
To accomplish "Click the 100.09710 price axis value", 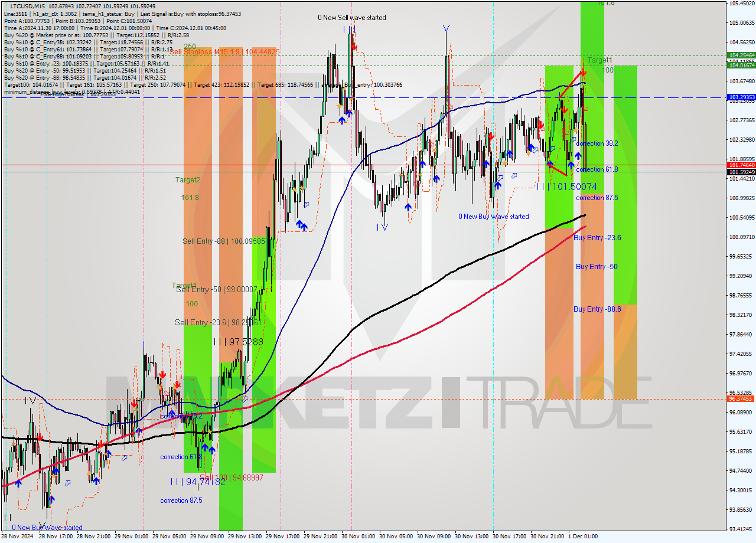I will click(x=741, y=237).
